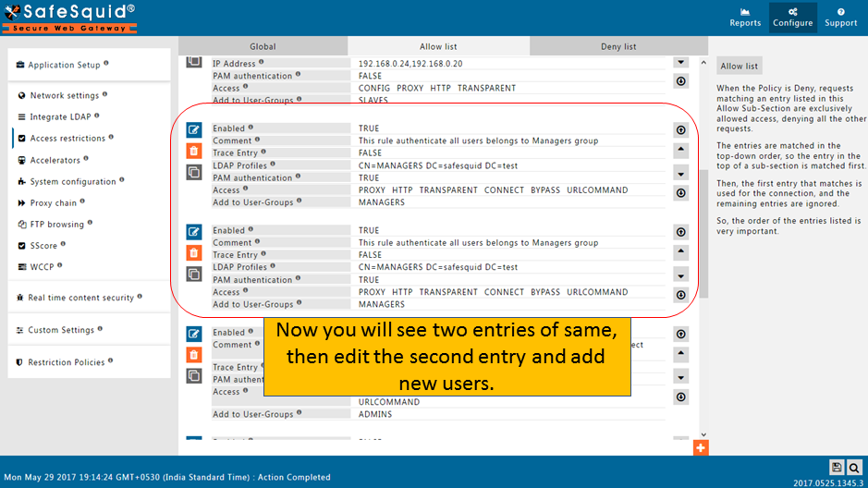The height and width of the screenshot is (488, 868).
Task: Move second Managers entry to top
Action: pos(681,232)
